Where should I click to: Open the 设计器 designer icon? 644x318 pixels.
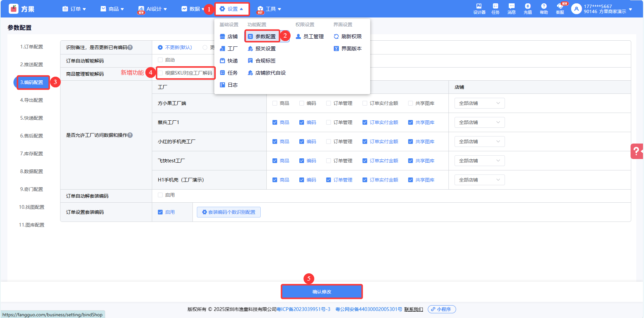(x=479, y=8)
